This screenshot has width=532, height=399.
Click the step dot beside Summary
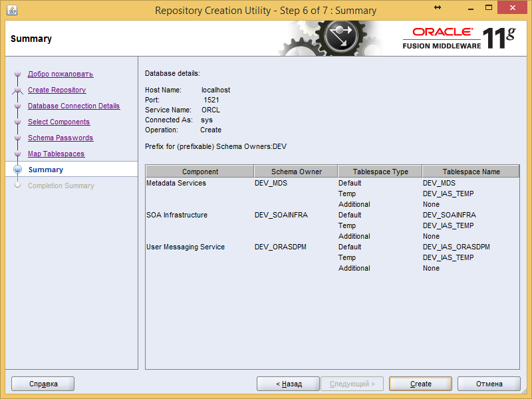coord(18,170)
